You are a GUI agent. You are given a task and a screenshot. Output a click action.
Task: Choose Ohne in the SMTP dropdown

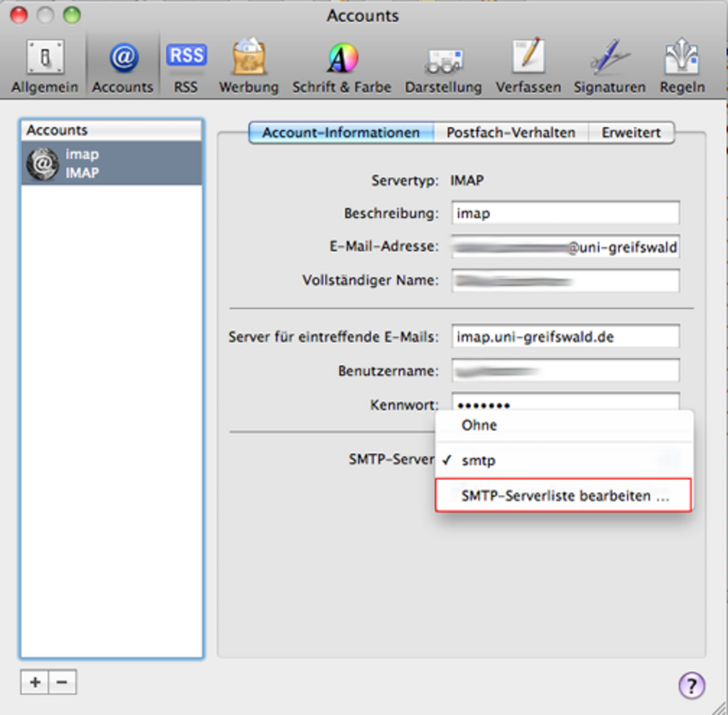click(x=479, y=425)
